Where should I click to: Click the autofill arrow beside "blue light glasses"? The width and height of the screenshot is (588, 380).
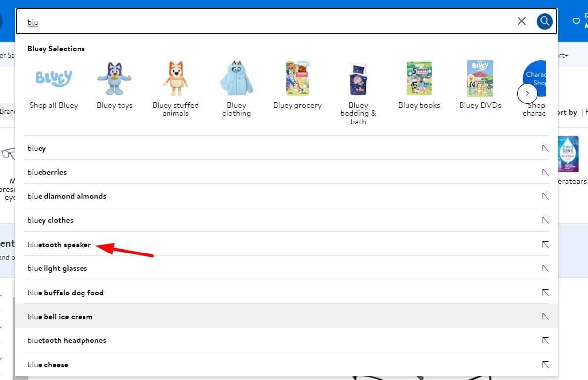click(x=545, y=268)
